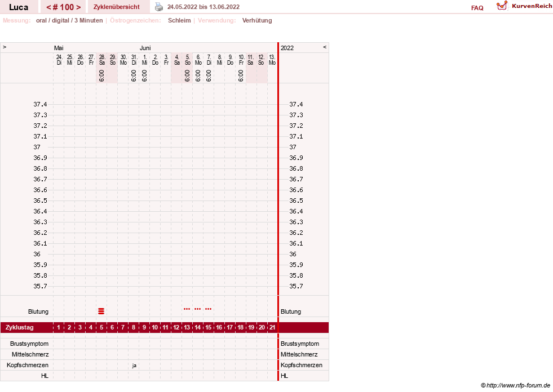The image size is (553, 392).
Task: Click the right-side HL label
Action: pyautogui.click(x=284, y=376)
